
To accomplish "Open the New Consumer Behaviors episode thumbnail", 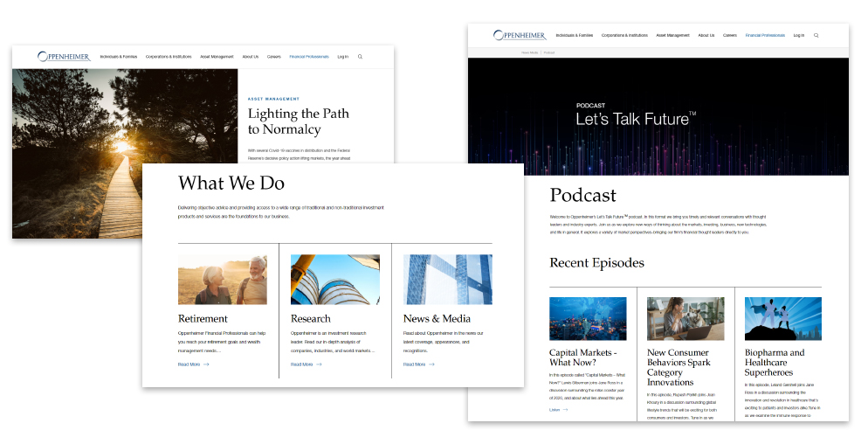I will pos(685,318).
